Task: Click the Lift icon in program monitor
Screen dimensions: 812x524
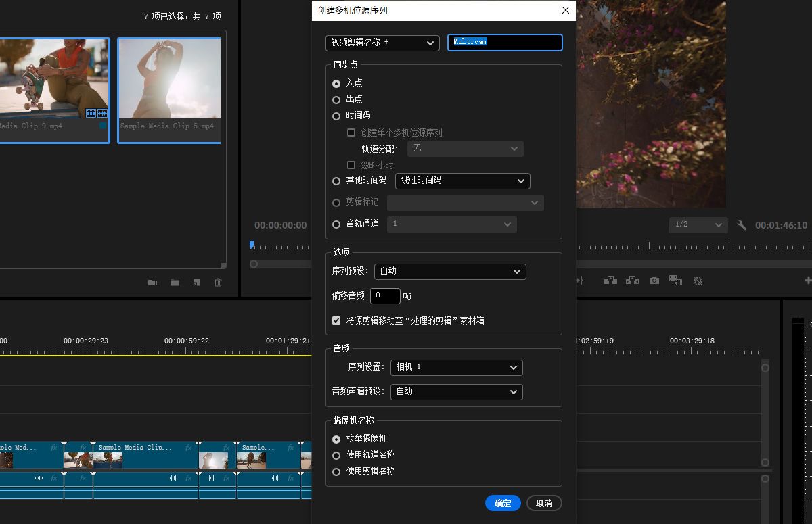Action: (x=610, y=280)
